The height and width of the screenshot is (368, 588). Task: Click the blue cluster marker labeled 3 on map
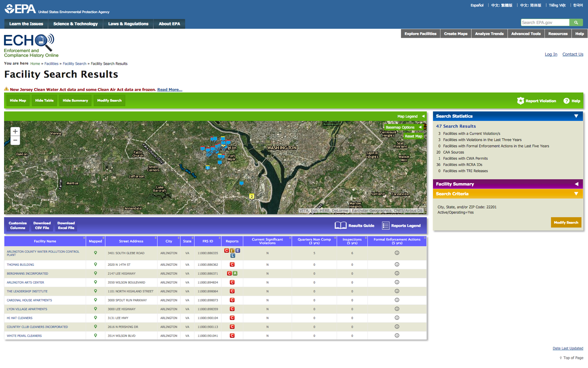[208, 168]
